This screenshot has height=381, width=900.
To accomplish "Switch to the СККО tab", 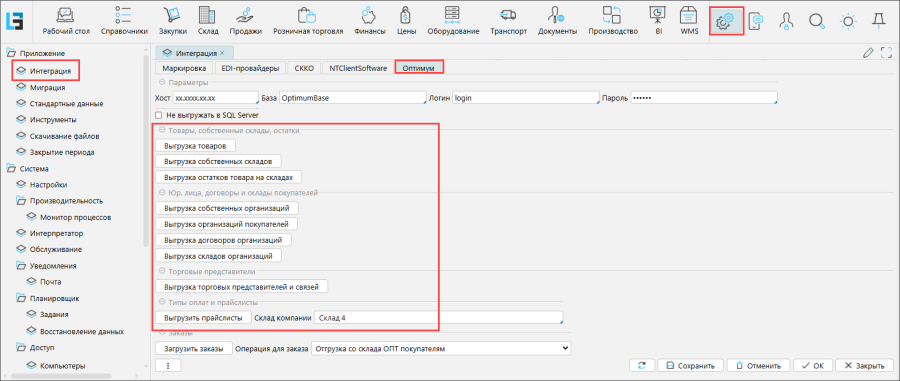I will [x=304, y=68].
